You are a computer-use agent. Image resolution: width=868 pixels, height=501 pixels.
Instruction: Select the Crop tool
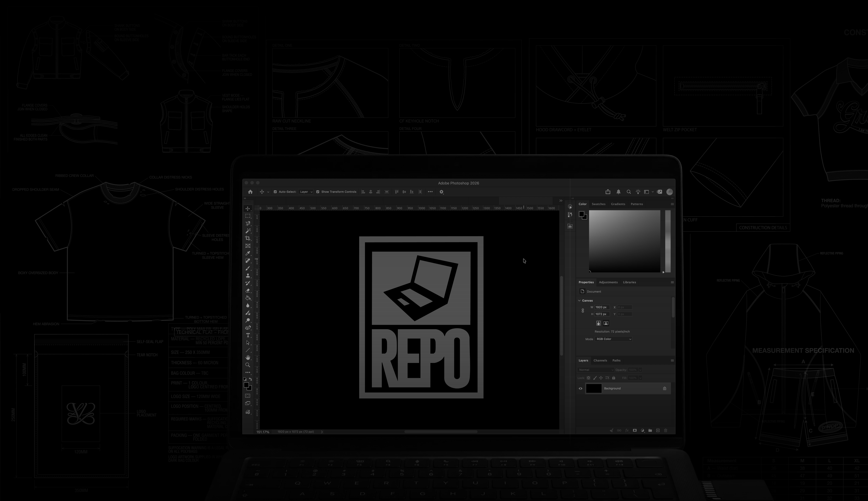[x=248, y=238]
